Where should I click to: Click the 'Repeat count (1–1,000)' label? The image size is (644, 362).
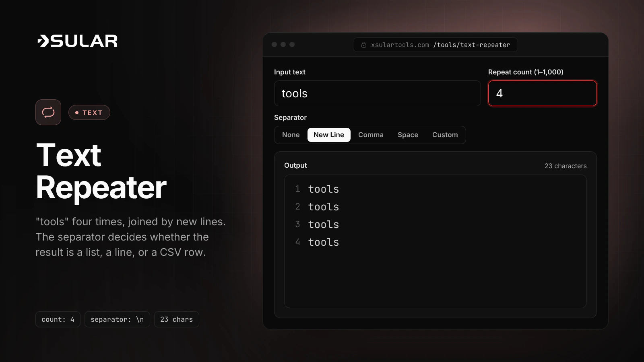coord(526,72)
